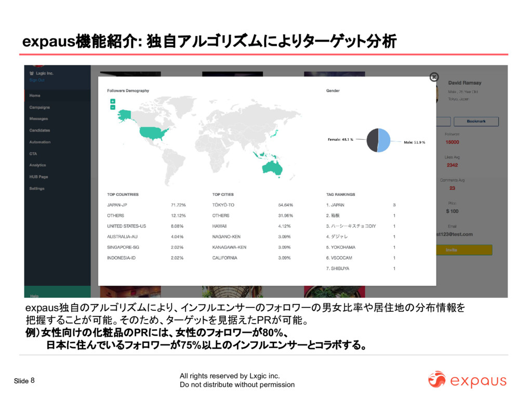Image resolution: width=532 pixels, height=399 pixels.
Task: Open the Home sidebar item
Action: pyautogui.click(x=57, y=96)
